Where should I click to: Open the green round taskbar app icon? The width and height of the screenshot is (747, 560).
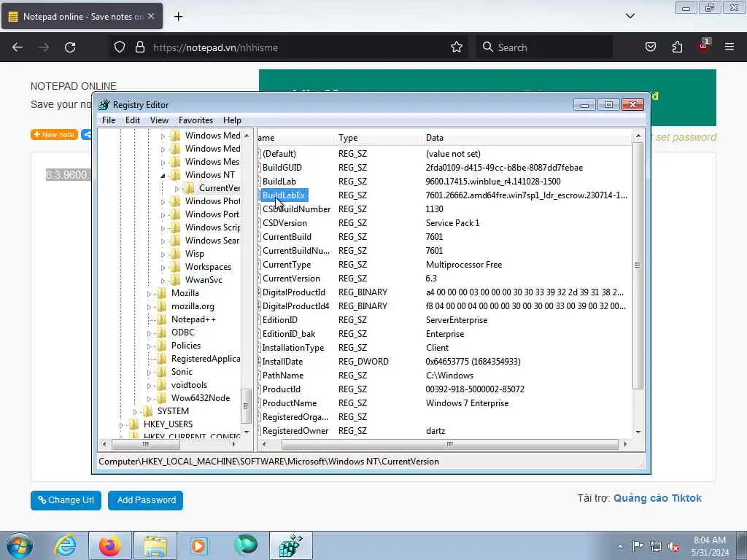(245, 545)
